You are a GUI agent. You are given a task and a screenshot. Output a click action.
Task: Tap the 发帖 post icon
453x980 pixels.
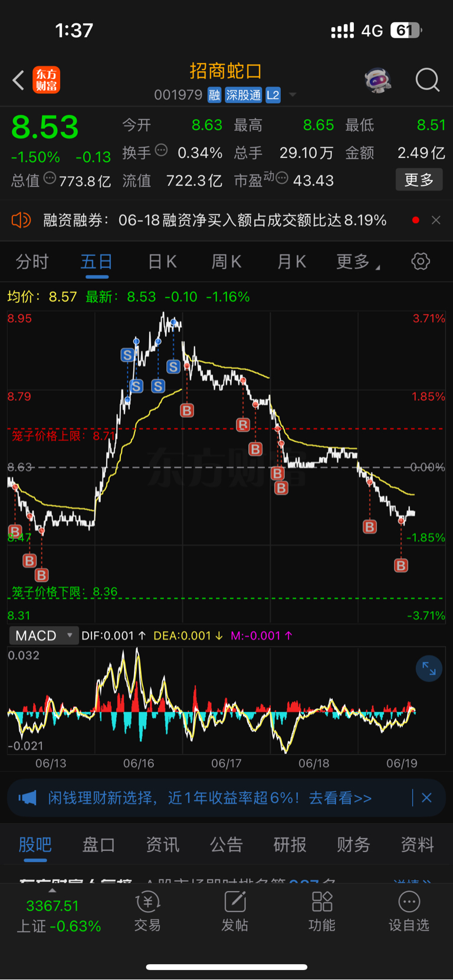[235, 912]
